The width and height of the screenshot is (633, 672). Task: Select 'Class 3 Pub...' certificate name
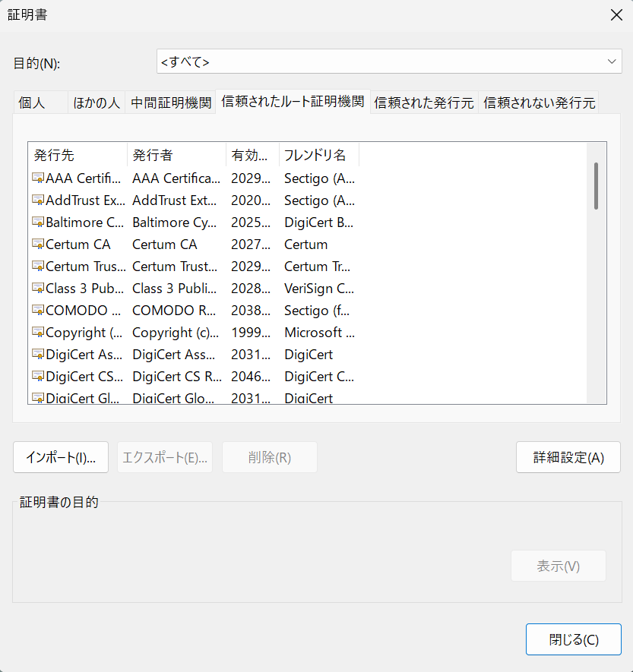coord(84,289)
